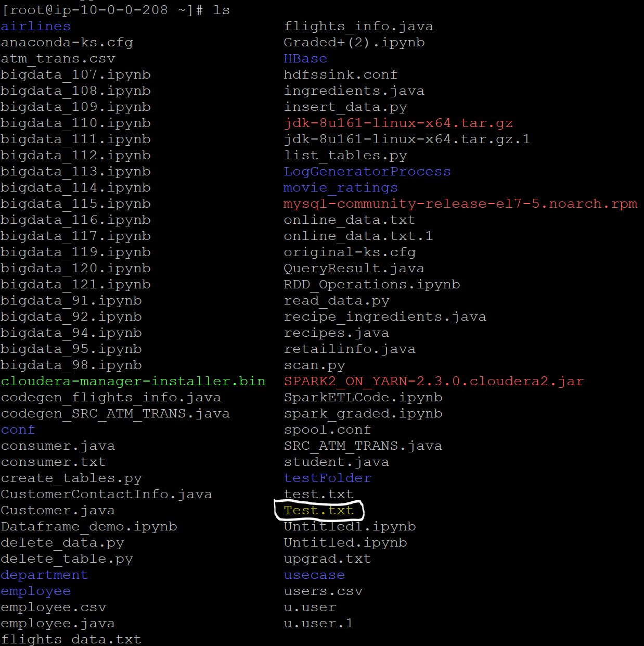Screen dimensions: 644x646
Task: Select the department directory entry
Action: click(x=45, y=575)
